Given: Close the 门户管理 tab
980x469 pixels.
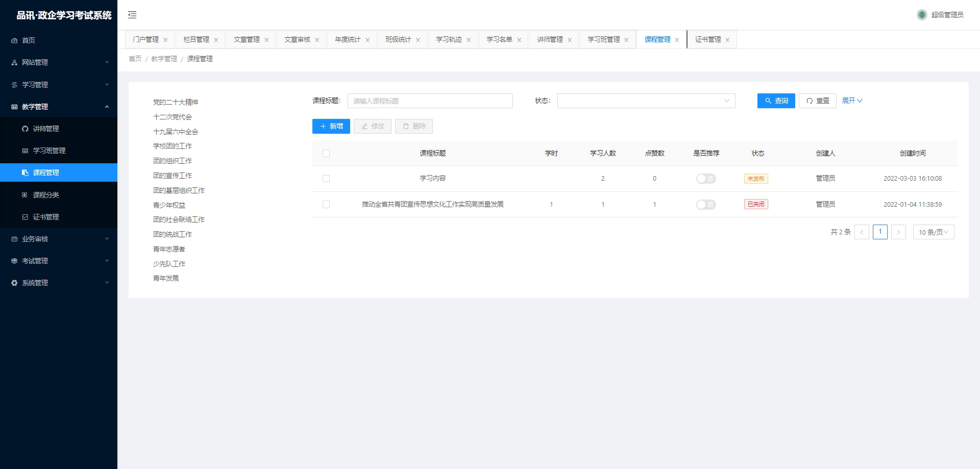Looking at the screenshot, I should tap(165, 40).
